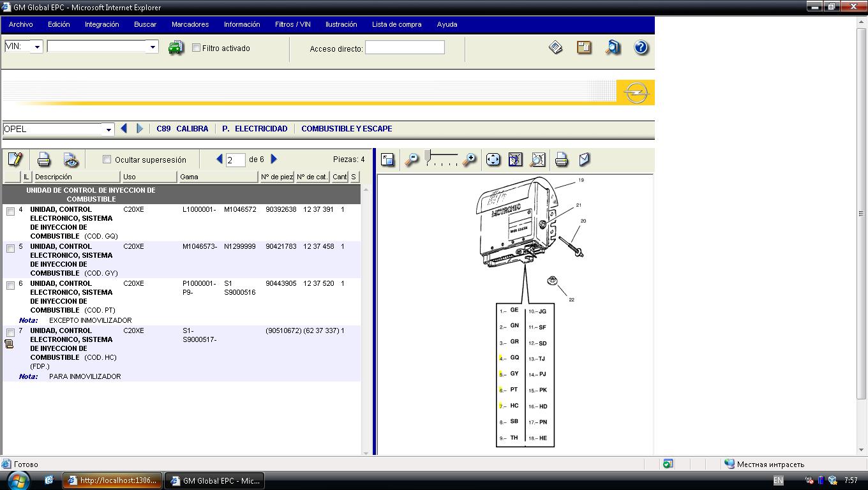Viewport: 868px width, 490px height.
Task: Click callout 19 on the Motronic illustration
Action: point(581,180)
